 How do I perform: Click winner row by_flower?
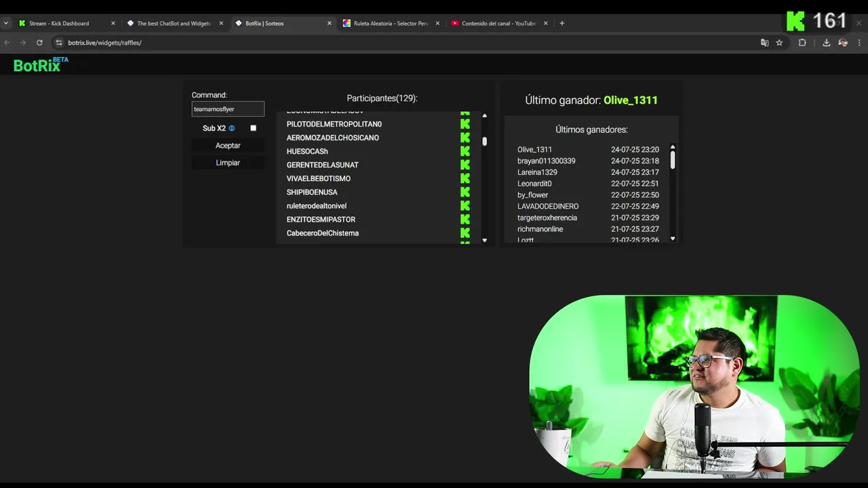coord(588,195)
